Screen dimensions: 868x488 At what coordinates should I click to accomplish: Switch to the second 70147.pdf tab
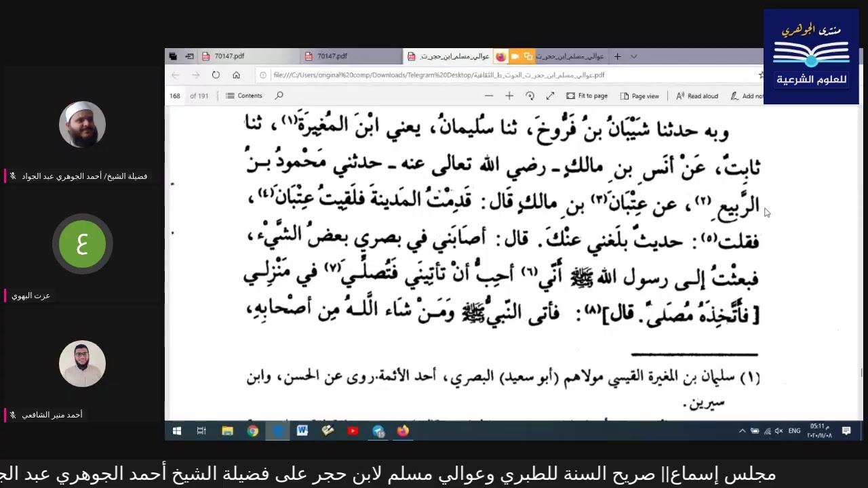351,56
